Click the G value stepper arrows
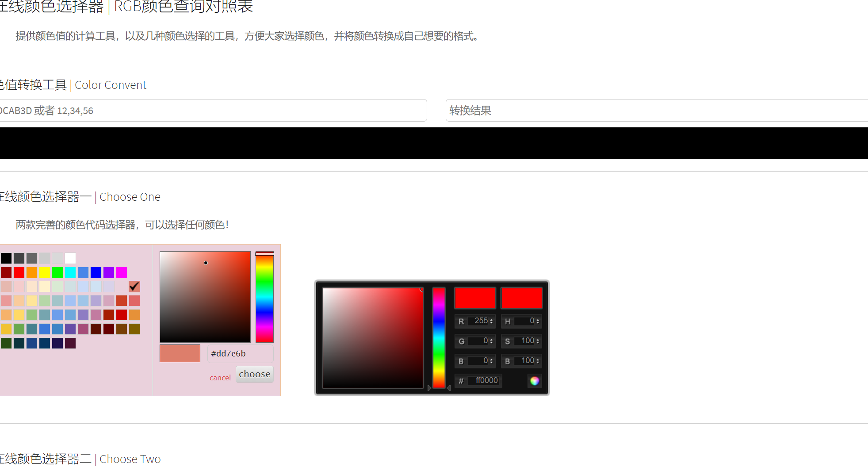Screen dimensions: 868x467 click(x=491, y=341)
